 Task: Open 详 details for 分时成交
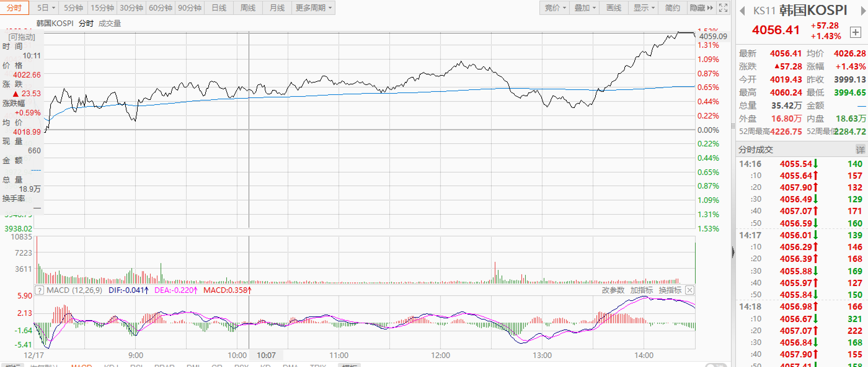pos(860,150)
